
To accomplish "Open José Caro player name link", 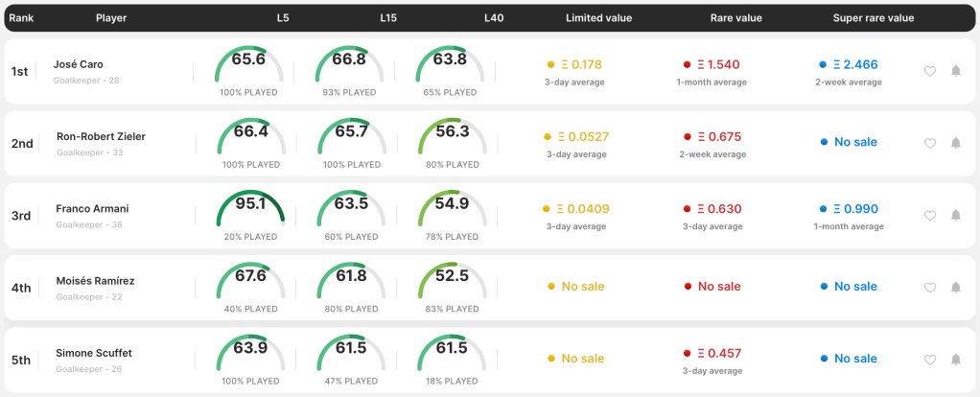I will pos(79,64).
